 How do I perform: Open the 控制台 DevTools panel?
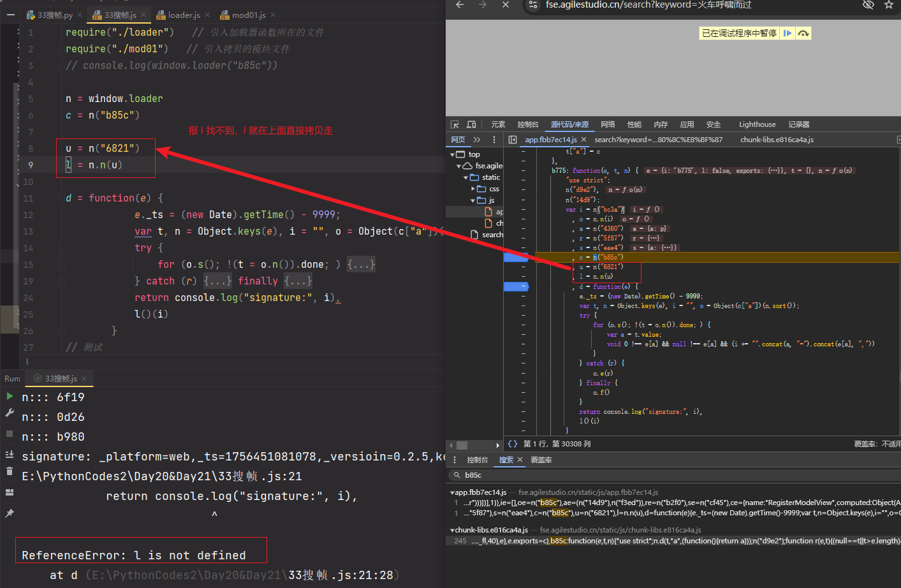[528, 124]
